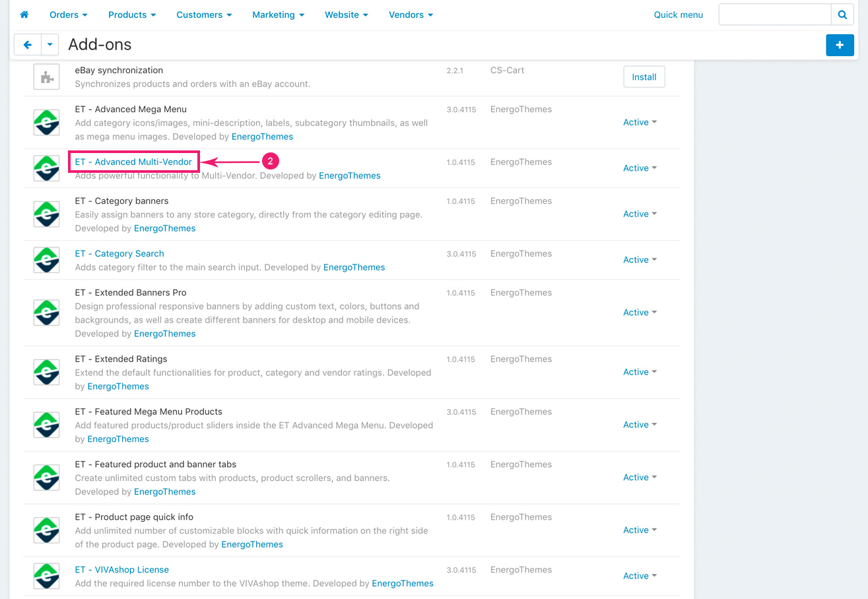This screenshot has height=599, width=868.
Task: Open Active status dropdown for Category Search
Action: 640,260
